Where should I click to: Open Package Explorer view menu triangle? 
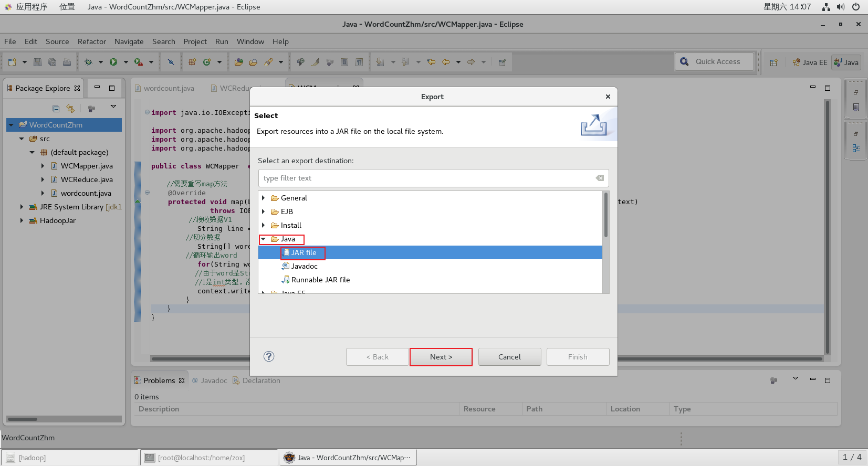click(113, 107)
